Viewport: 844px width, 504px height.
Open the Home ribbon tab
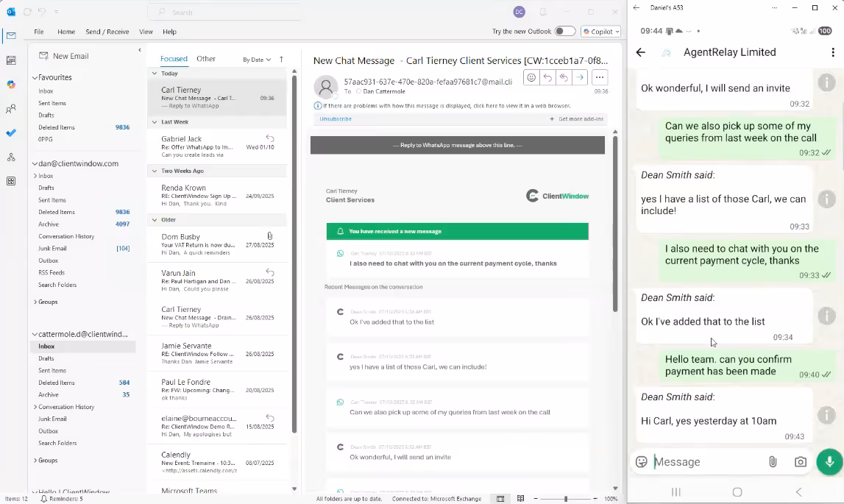[x=66, y=32]
